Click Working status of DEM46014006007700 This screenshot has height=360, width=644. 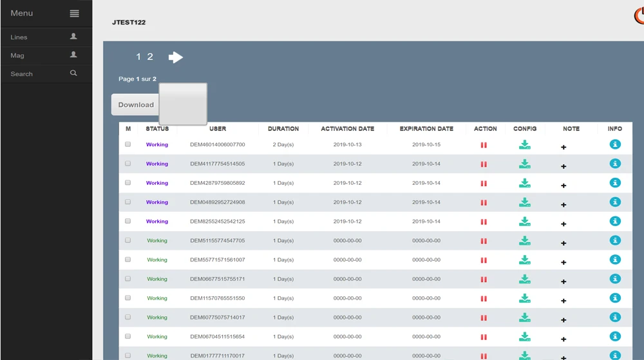pos(157,144)
